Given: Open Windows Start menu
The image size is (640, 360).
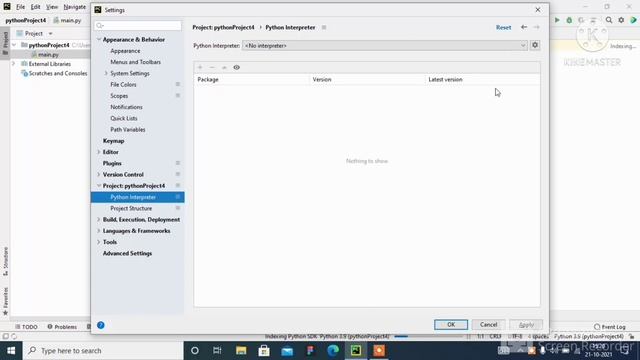Looking at the screenshot, I should pos(11,351).
